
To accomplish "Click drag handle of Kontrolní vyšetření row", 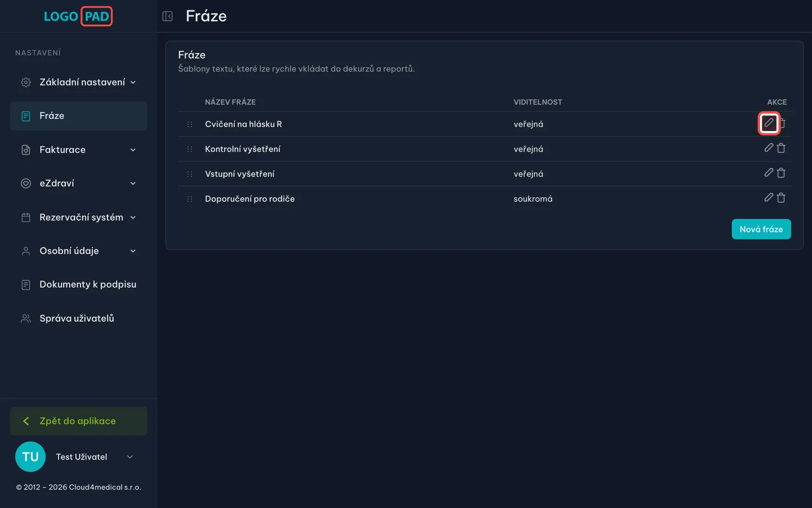I will (189, 149).
